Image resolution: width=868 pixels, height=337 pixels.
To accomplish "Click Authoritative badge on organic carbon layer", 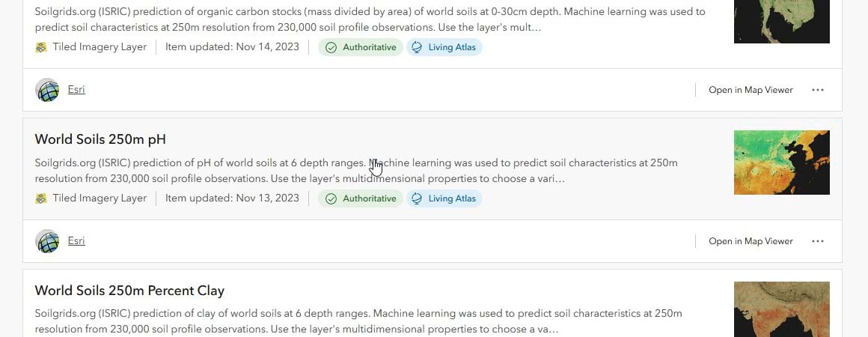I will click(x=361, y=47).
